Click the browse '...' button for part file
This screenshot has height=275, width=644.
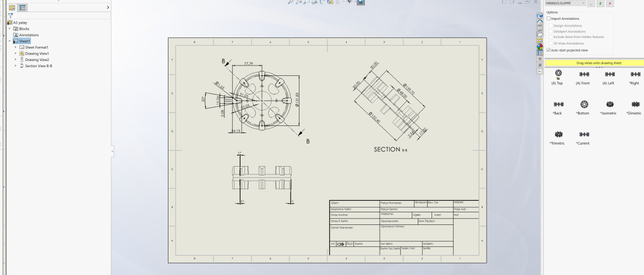[591, 3]
